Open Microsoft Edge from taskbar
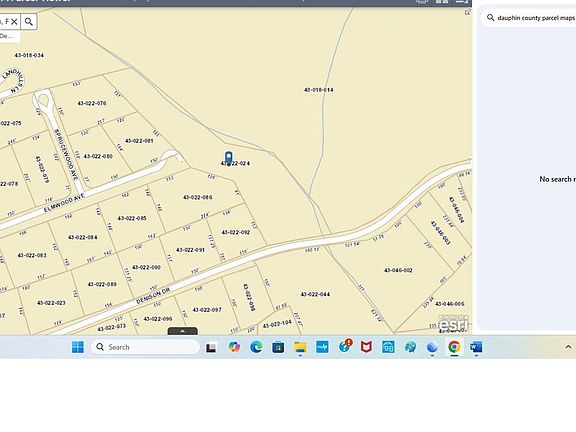This screenshot has height=432, width=576. [256, 347]
